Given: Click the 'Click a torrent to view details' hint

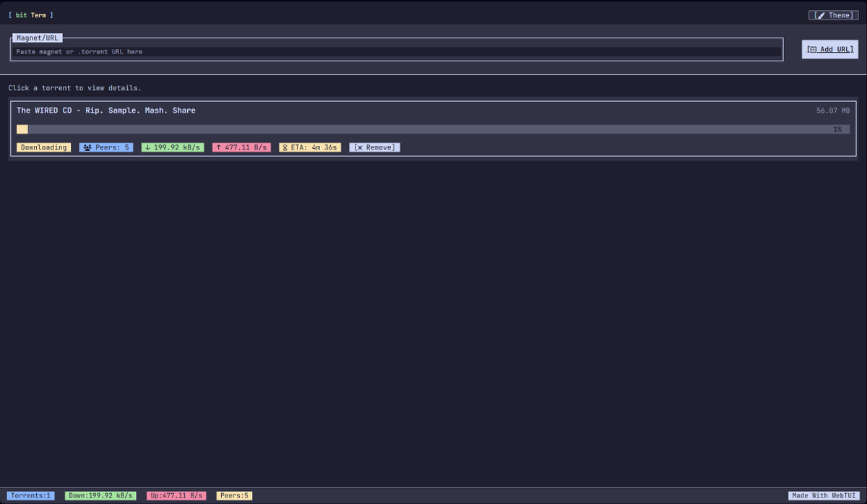Looking at the screenshot, I should (75, 88).
